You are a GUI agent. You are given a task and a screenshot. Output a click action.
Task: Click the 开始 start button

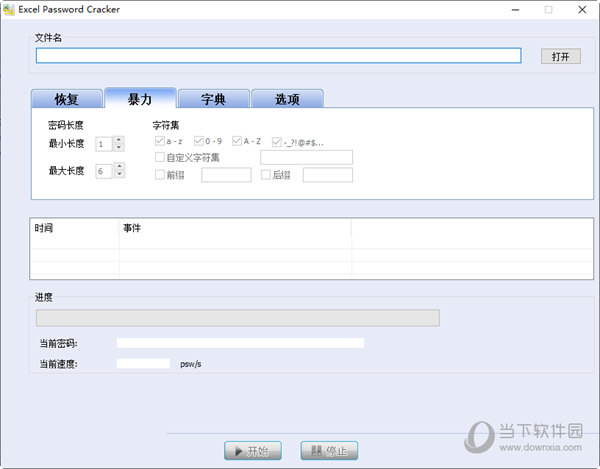point(253,451)
